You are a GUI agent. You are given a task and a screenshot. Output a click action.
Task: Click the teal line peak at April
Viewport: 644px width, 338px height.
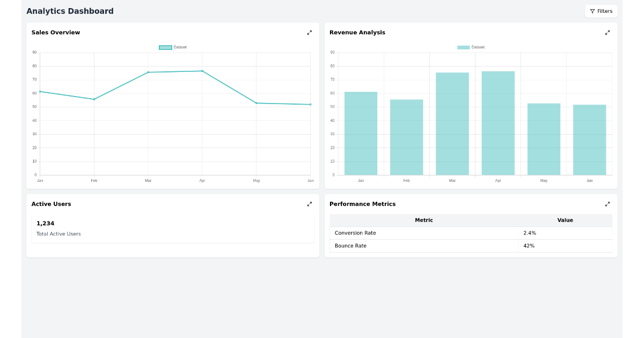pos(202,70)
